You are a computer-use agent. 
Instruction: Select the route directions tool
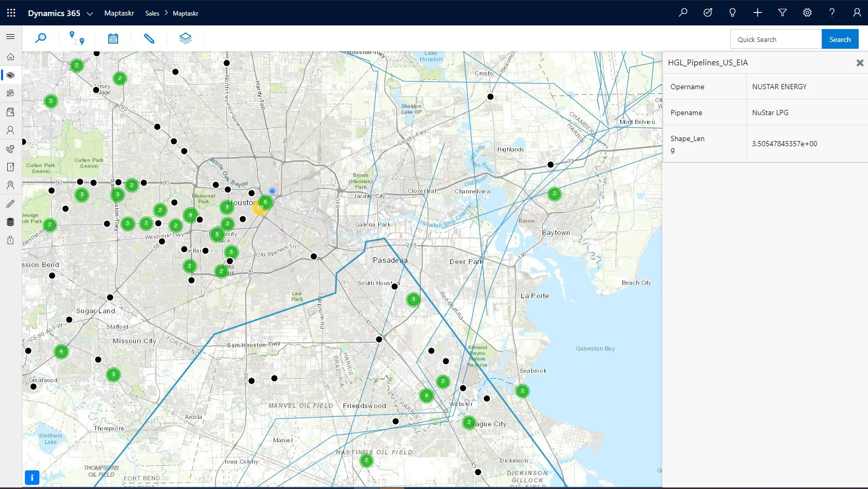click(x=77, y=38)
